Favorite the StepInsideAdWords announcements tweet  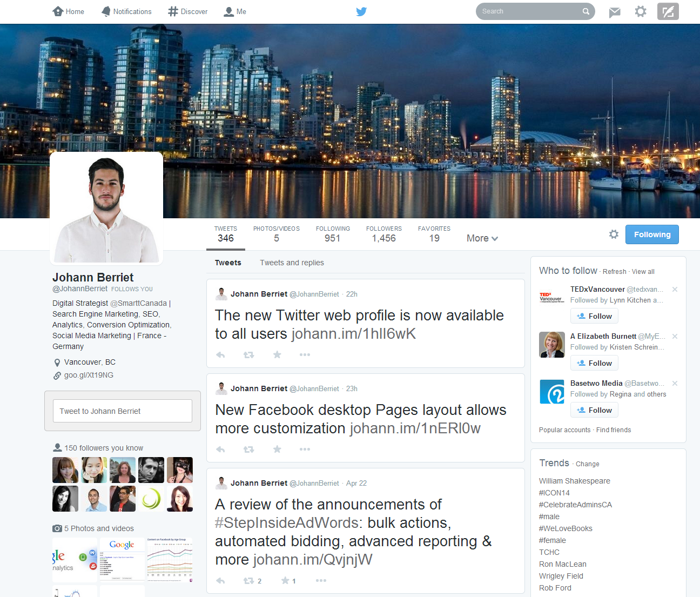click(x=285, y=581)
